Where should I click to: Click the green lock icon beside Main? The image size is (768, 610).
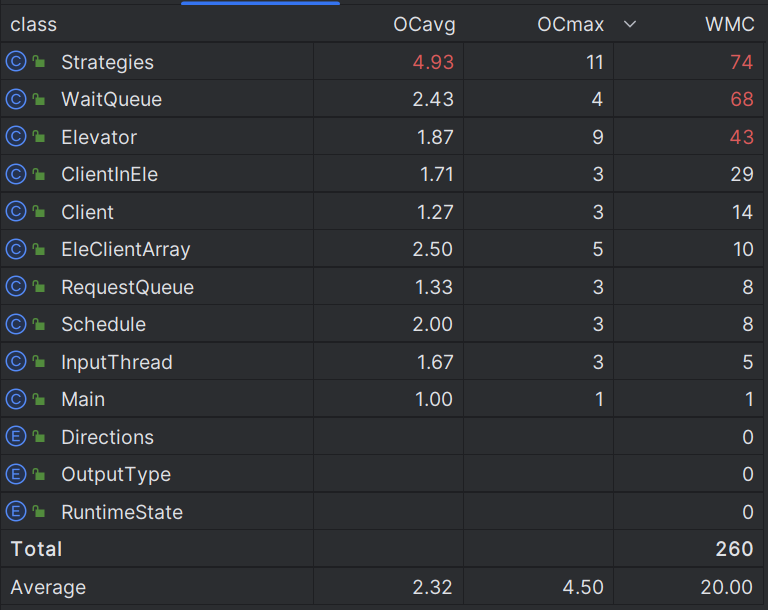point(38,400)
